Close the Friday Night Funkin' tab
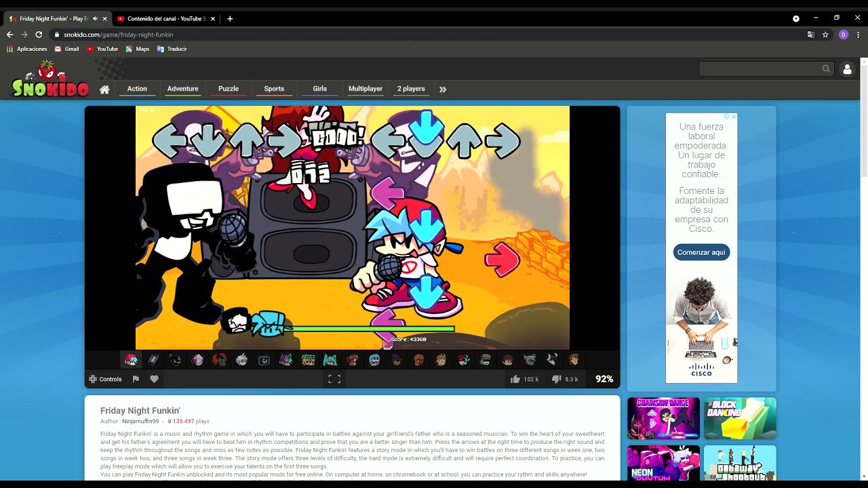868x488 pixels. [x=104, y=19]
